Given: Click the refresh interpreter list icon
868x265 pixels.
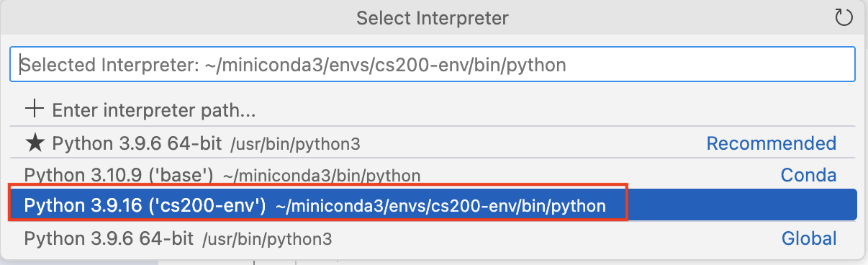Looking at the screenshot, I should (844, 17).
